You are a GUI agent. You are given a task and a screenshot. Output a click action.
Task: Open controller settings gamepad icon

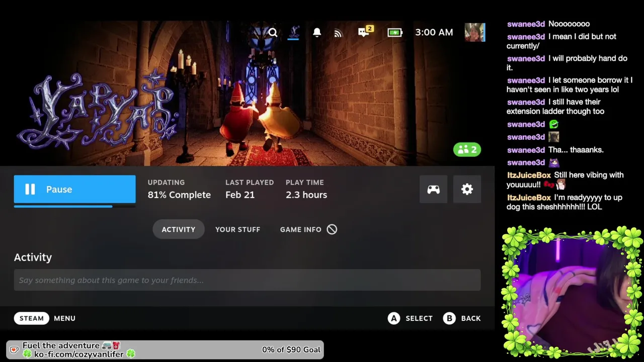[x=433, y=189]
